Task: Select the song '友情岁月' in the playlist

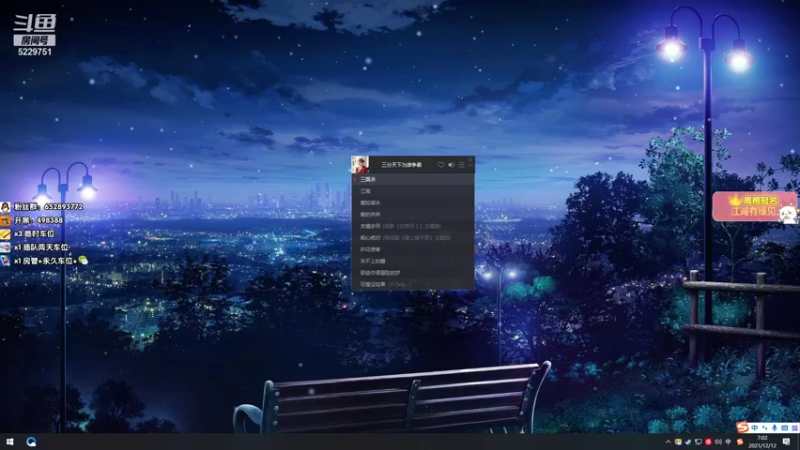Action: pos(413,226)
